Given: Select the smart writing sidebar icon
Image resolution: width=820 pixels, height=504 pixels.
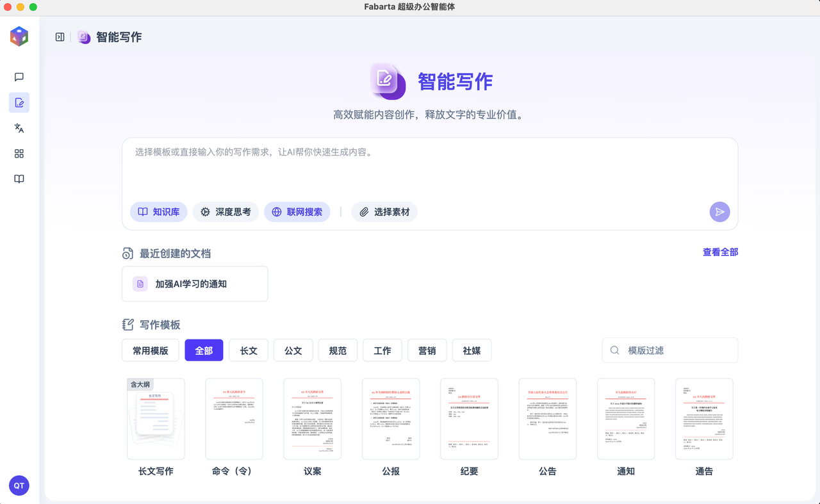Looking at the screenshot, I should (19, 102).
